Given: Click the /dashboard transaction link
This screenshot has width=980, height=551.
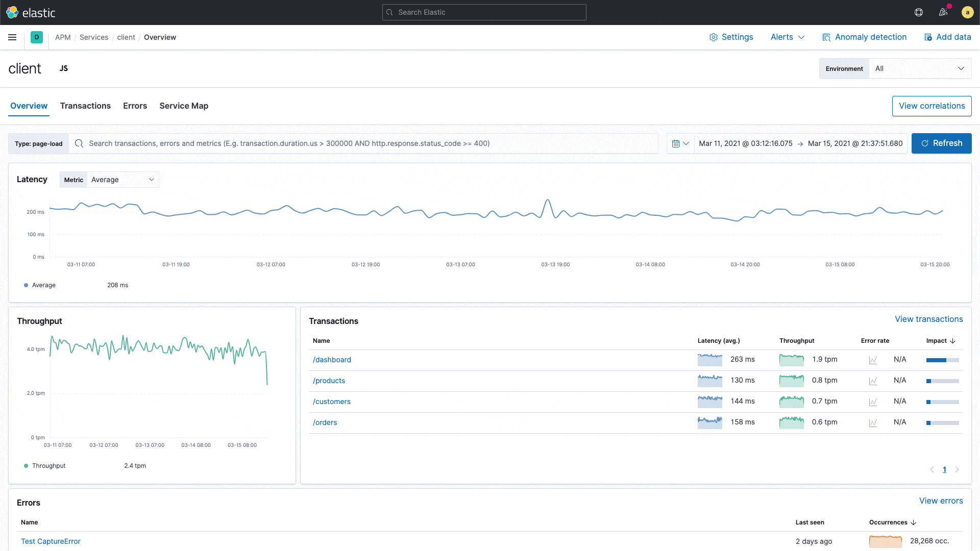Looking at the screenshot, I should [332, 359].
